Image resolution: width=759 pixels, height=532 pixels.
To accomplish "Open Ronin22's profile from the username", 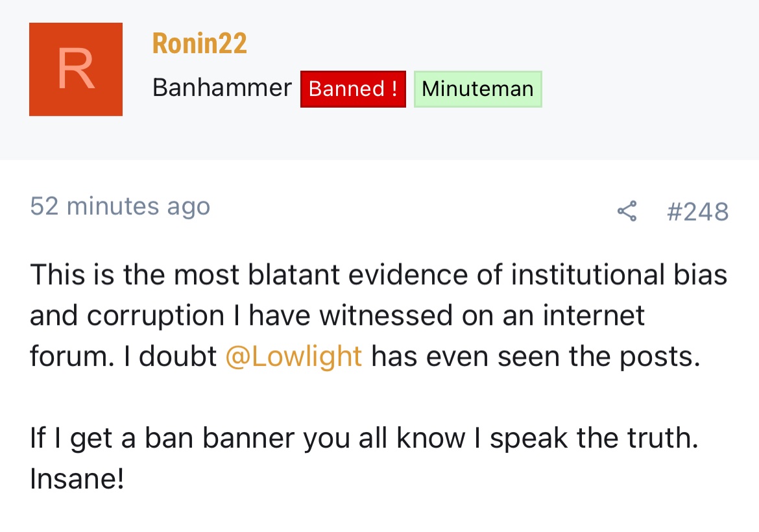I will pos(199,43).
